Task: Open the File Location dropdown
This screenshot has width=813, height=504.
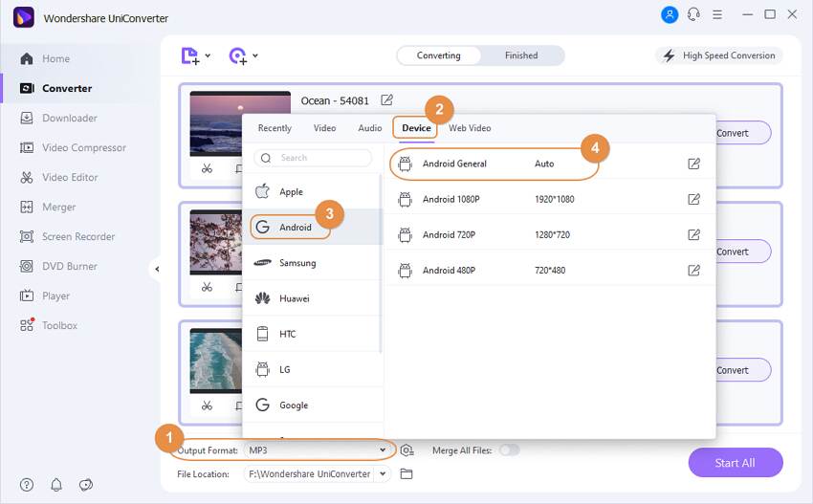Action: pyautogui.click(x=383, y=474)
